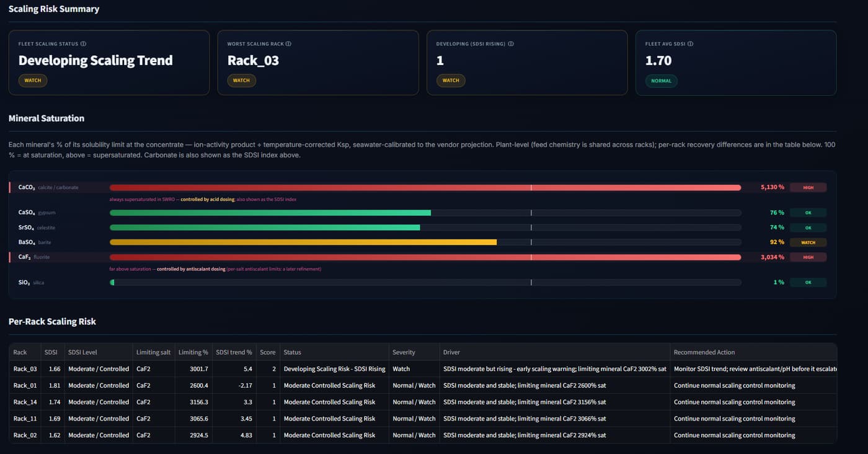Click WATCH badge under Developing Scaling Trend
The image size is (868, 454).
point(33,81)
